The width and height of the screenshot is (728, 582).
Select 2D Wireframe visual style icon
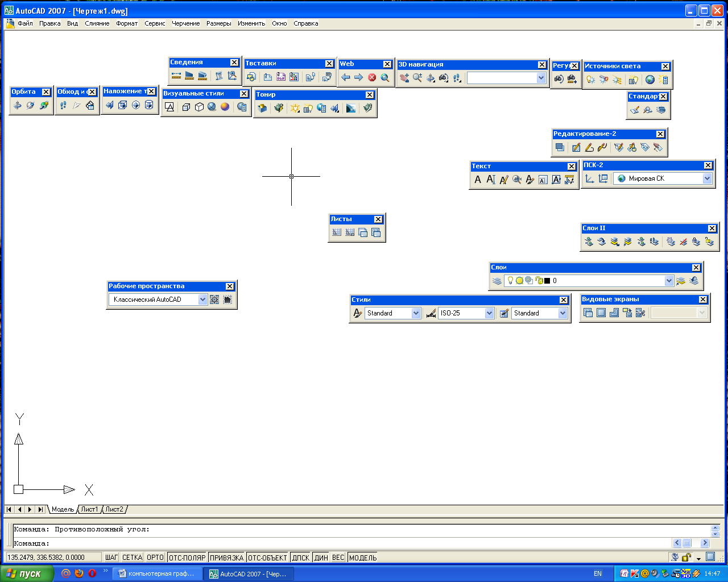169,107
